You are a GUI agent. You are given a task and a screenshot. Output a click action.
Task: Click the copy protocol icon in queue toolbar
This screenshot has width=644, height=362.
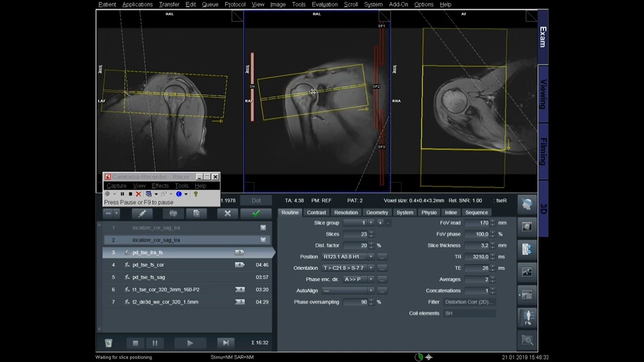pyautogui.click(x=196, y=213)
